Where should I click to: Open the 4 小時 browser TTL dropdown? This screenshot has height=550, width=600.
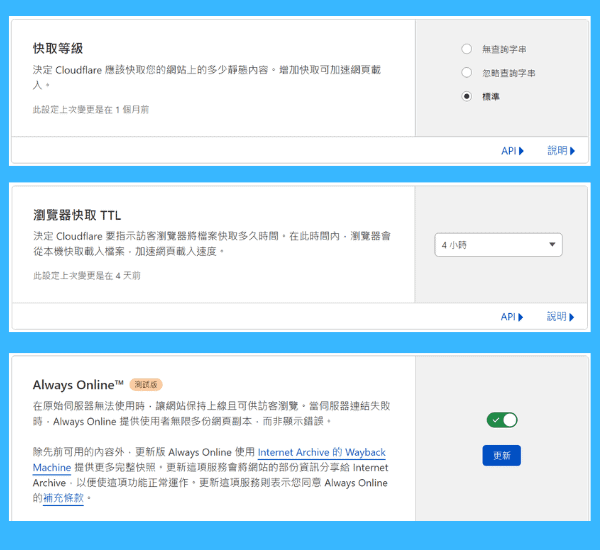498,245
